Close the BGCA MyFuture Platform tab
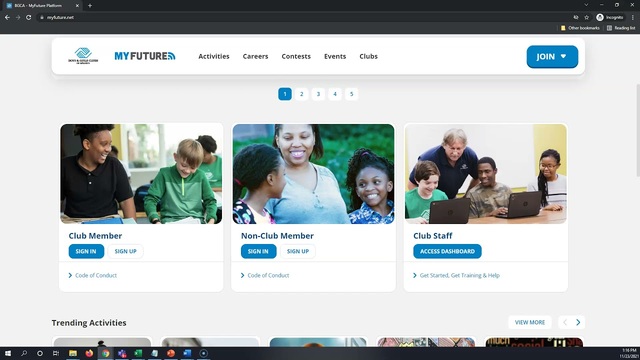Image resolution: width=640 pixels, height=360 pixels. (77, 6)
